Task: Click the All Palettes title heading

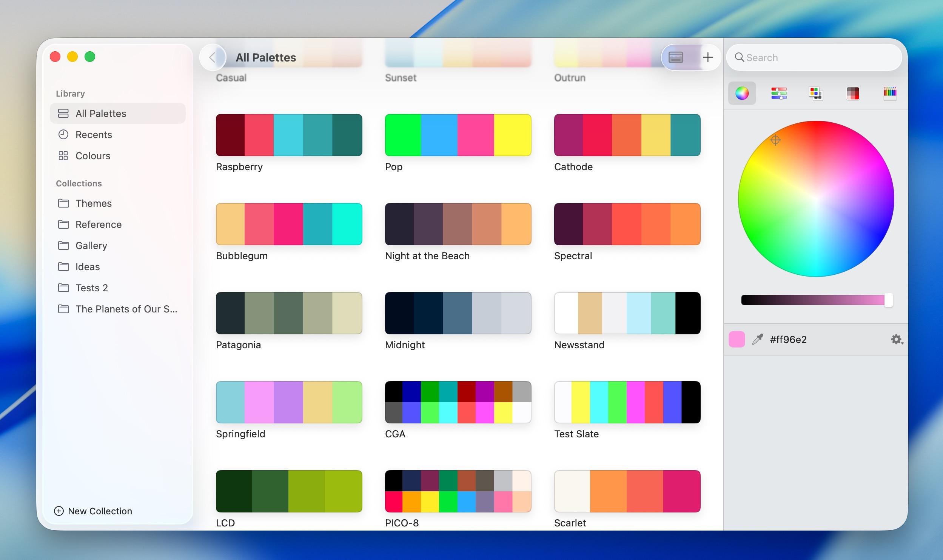Action: coord(266,57)
